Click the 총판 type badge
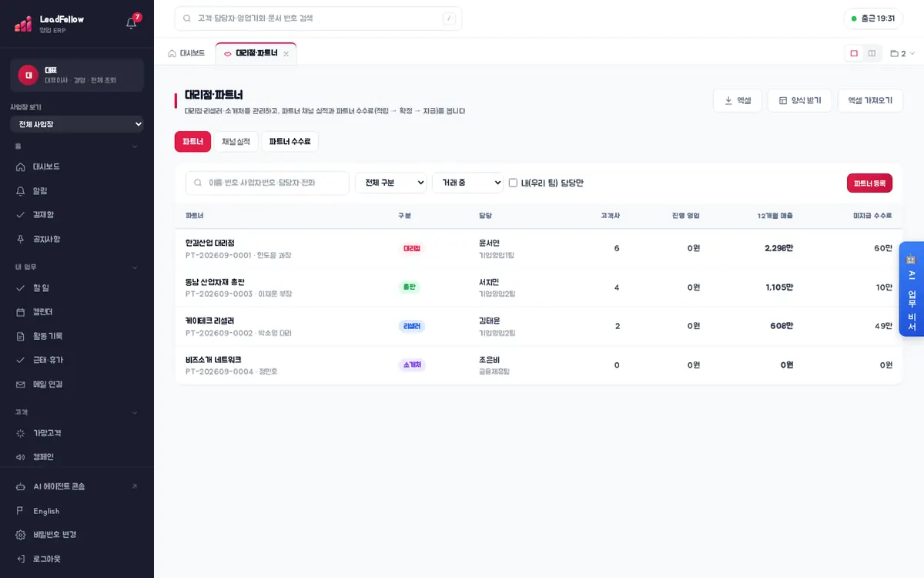Screen dimensions: 924x578 pos(409,287)
